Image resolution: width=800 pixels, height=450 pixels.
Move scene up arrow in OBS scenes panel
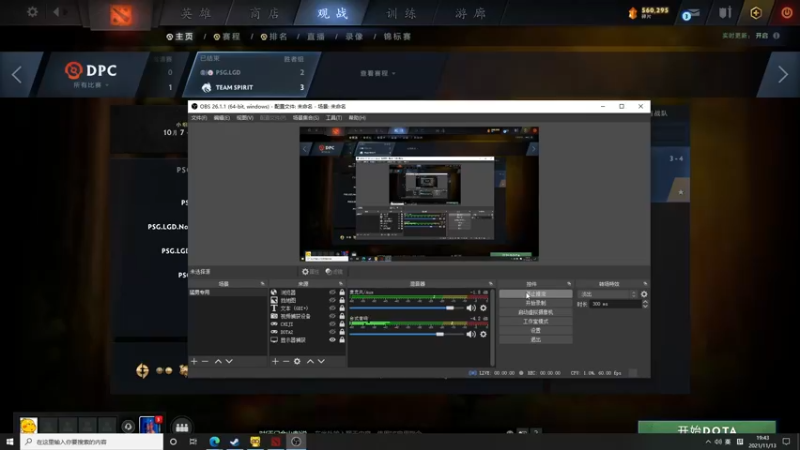tap(218, 361)
